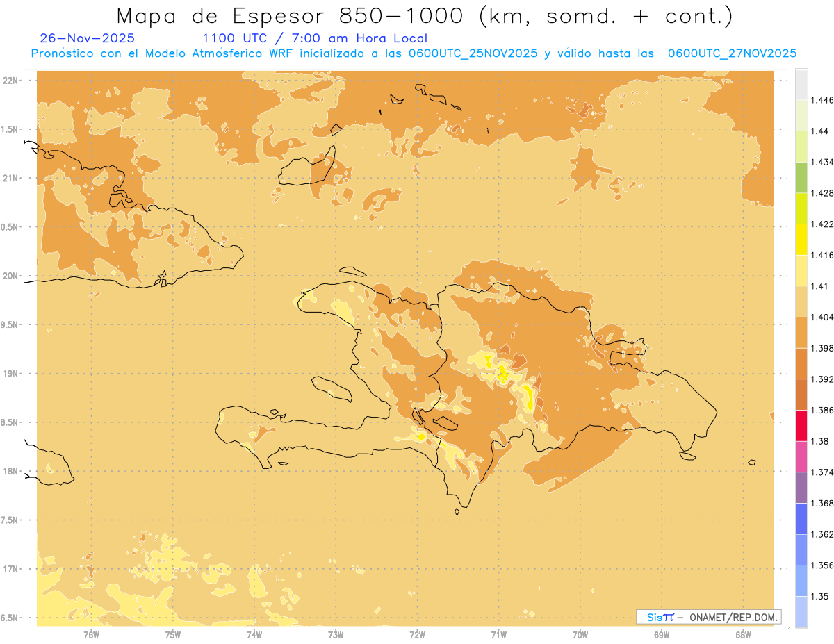Click the time '1100 UTC / 7:00 am Hora Local'
This screenshot has width=834, height=644.
(315, 38)
